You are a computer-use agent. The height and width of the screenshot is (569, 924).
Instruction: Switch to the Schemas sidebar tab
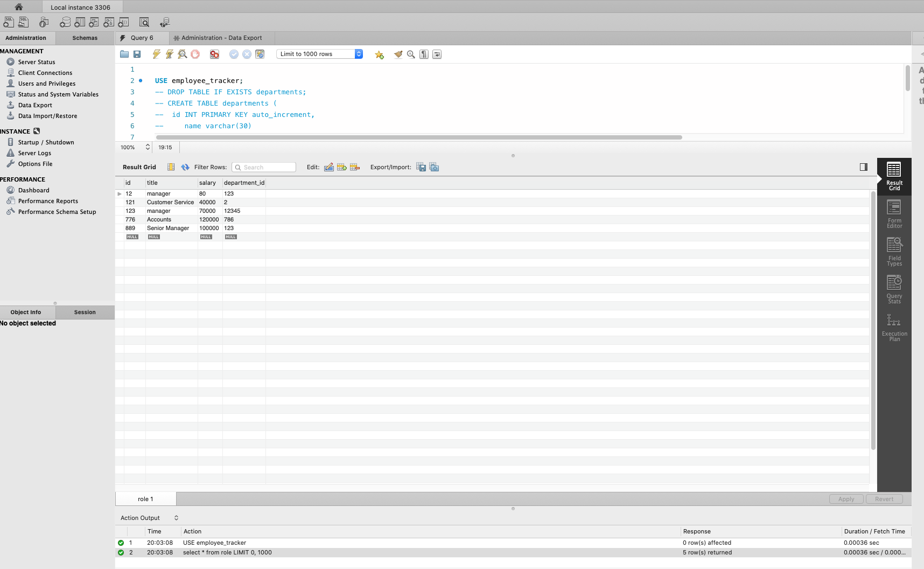[84, 38]
